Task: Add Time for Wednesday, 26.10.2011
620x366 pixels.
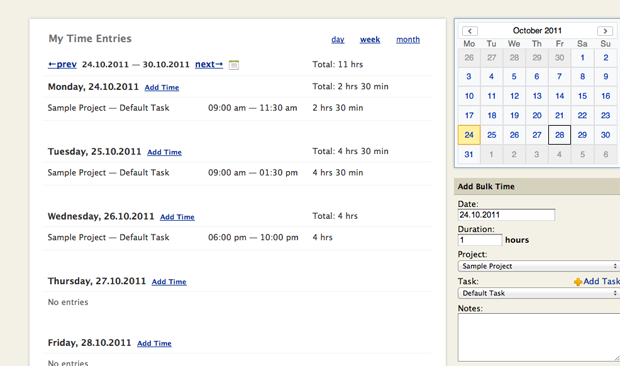Action: pos(177,217)
